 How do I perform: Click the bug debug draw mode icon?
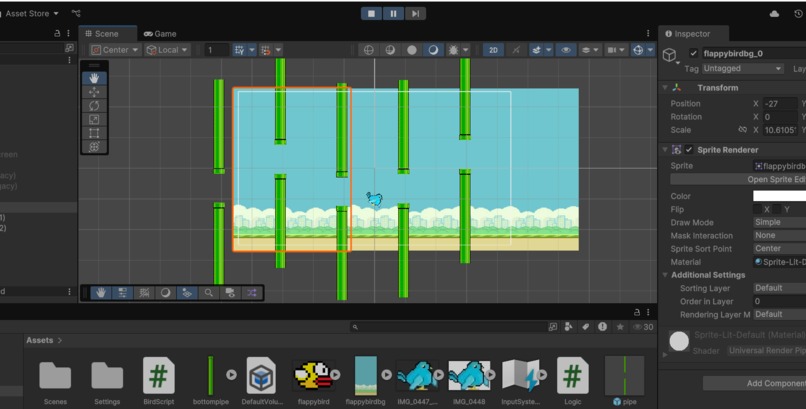tap(453, 50)
